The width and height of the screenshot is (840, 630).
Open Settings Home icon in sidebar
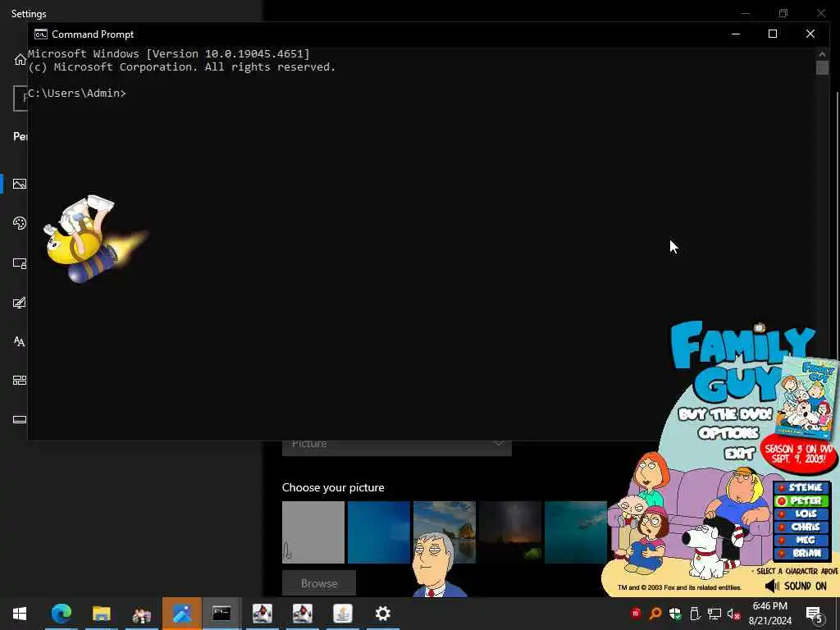pyautogui.click(x=20, y=59)
